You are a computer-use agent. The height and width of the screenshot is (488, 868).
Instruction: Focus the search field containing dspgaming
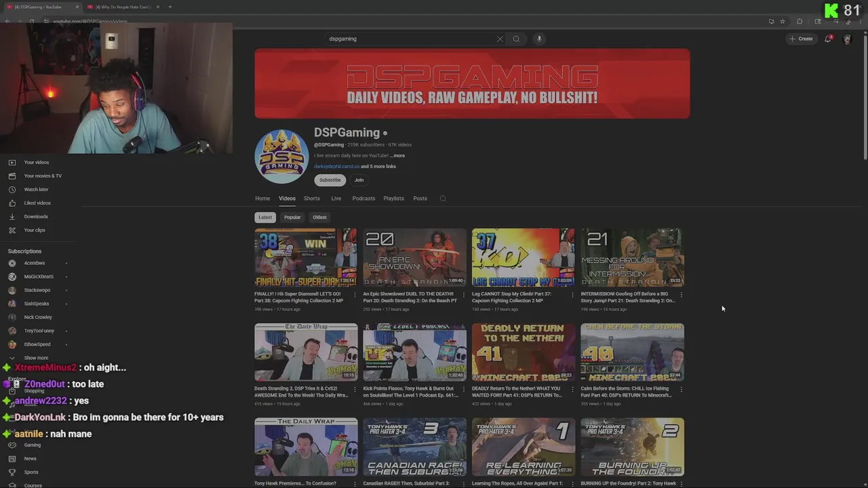tap(410, 39)
